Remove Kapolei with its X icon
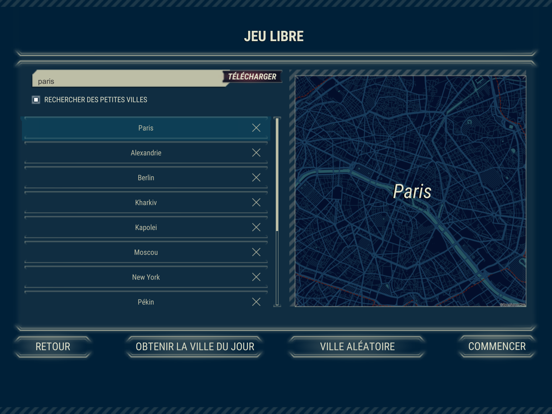This screenshot has width=552, height=414. coord(256,227)
